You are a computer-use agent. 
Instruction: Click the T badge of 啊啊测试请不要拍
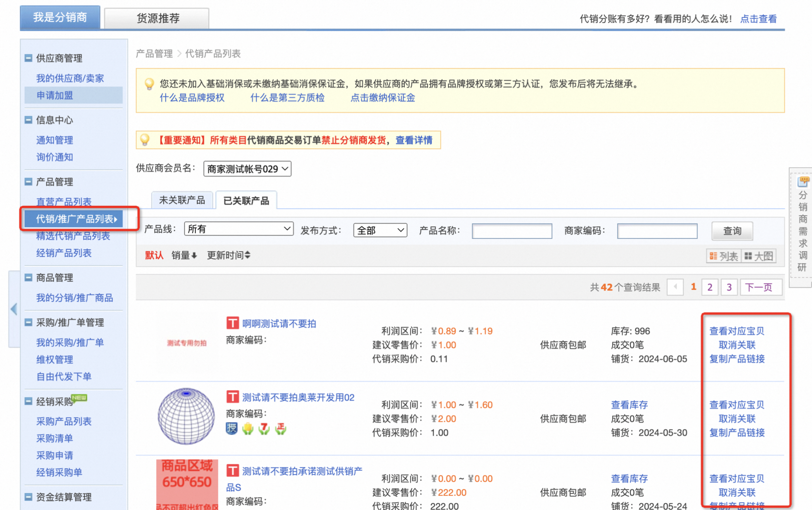click(232, 323)
